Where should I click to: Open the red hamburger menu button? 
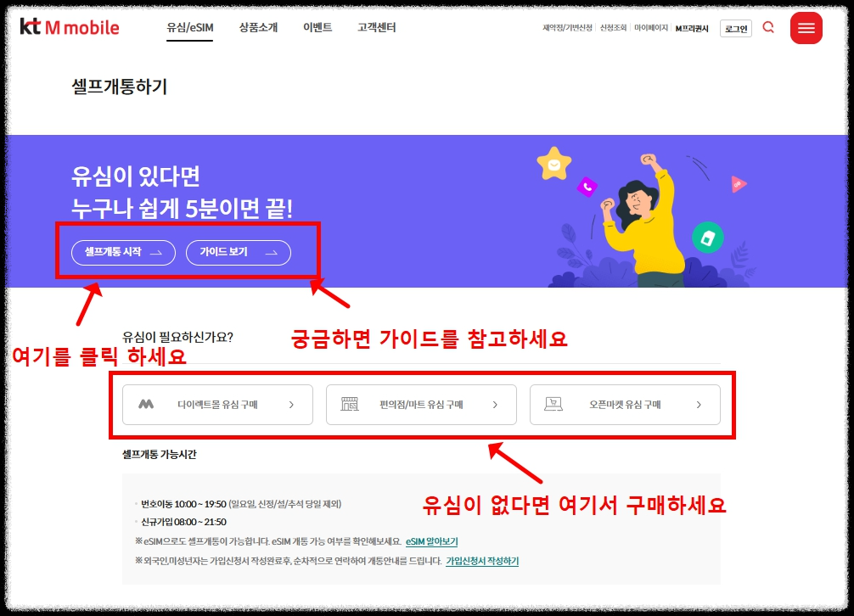click(x=806, y=28)
